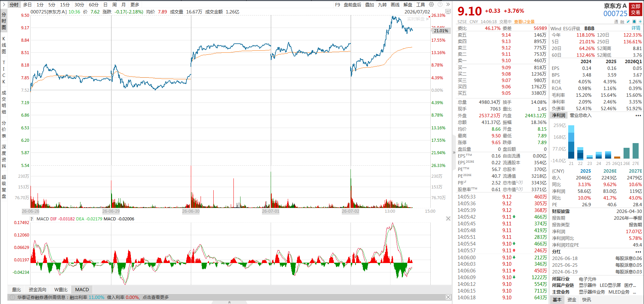Open the 查看L2全景 link
644x304 pixels.
click(x=524, y=22)
